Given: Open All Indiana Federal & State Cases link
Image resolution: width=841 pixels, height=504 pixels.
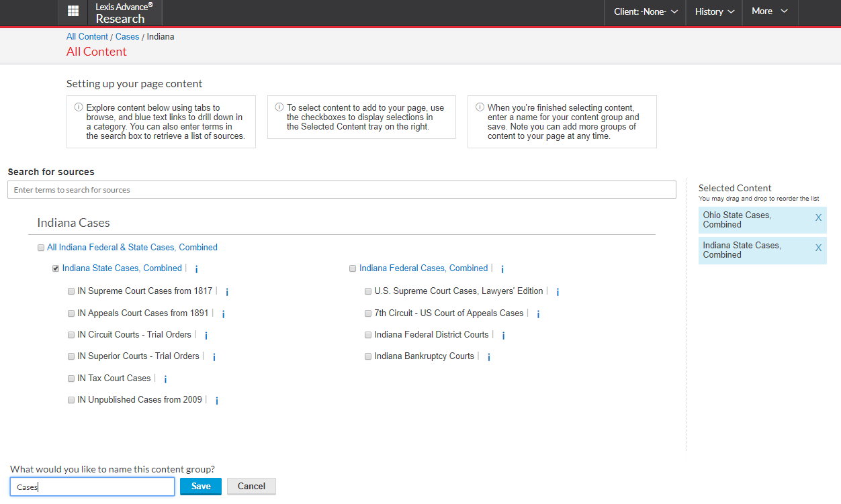Looking at the screenshot, I should [132, 248].
